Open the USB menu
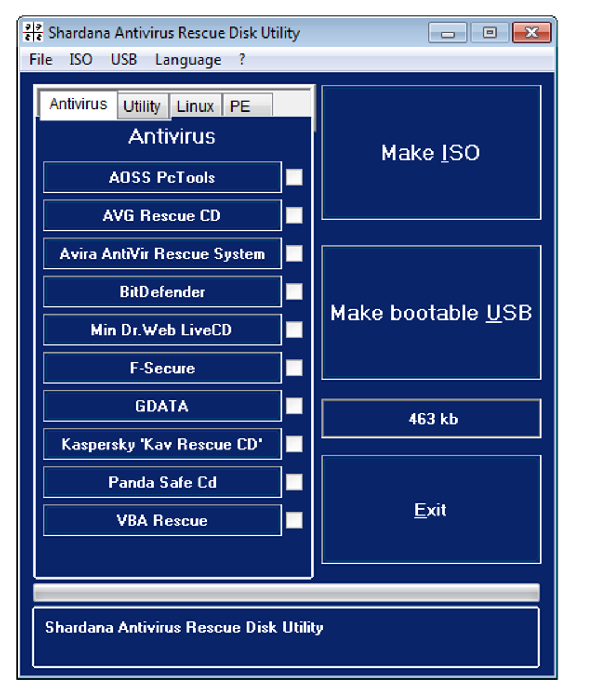This screenshot has height=700, width=596. (x=124, y=60)
